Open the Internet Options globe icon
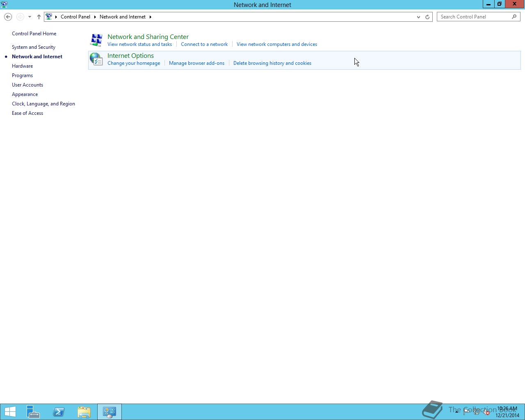525x420 pixels. click(96, 59)
